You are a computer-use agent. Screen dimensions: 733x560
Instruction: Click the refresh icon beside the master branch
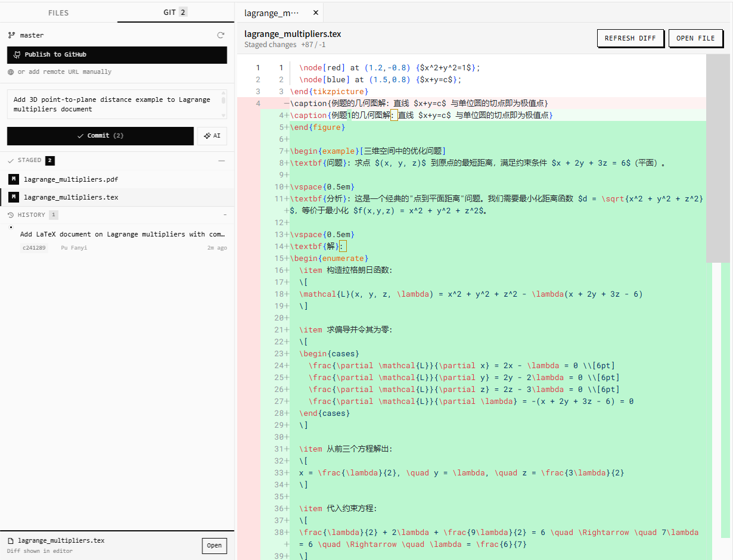(220, 35)
